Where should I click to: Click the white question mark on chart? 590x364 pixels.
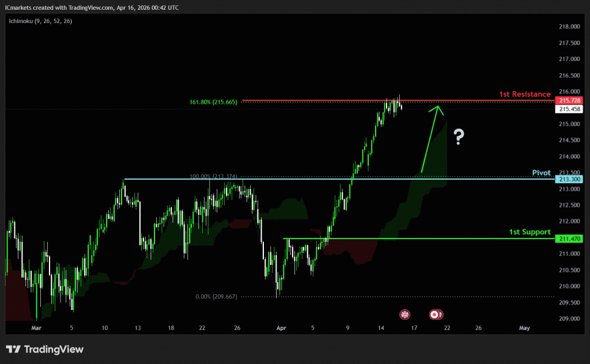click(459, 137)
